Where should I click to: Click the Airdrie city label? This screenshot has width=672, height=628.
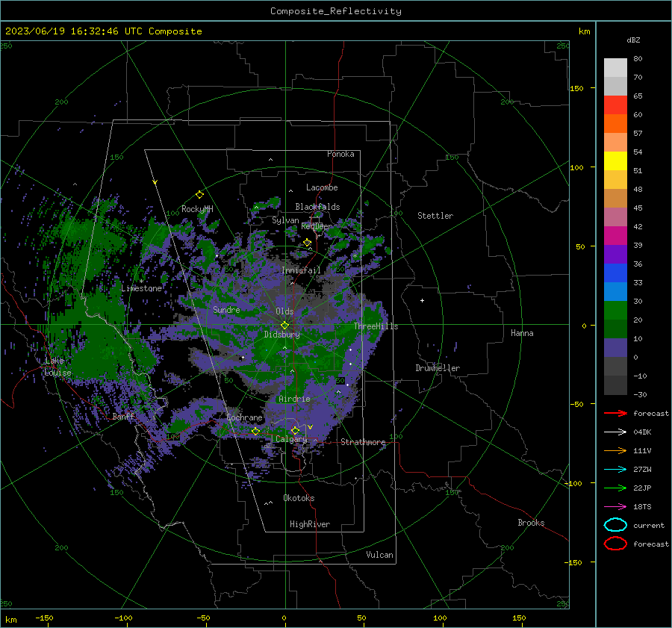294,399
